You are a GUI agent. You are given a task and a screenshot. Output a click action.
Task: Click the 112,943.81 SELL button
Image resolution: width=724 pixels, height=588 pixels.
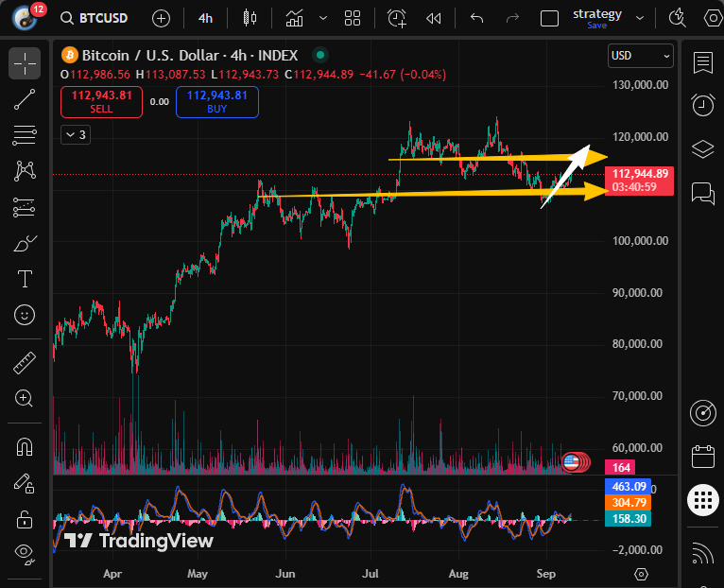101,102
